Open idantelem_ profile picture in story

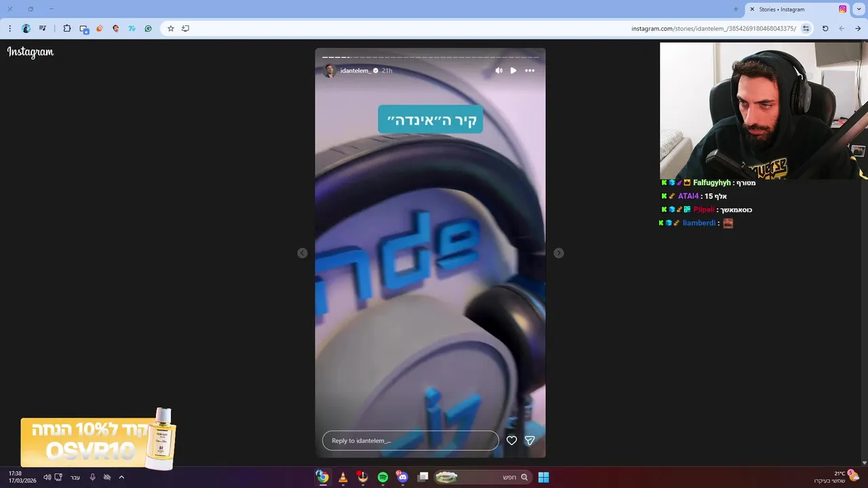(x=330, y=70)
